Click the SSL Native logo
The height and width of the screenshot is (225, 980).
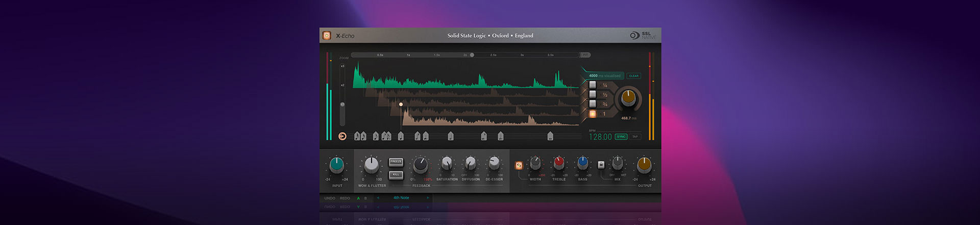[x=643, y=35]
